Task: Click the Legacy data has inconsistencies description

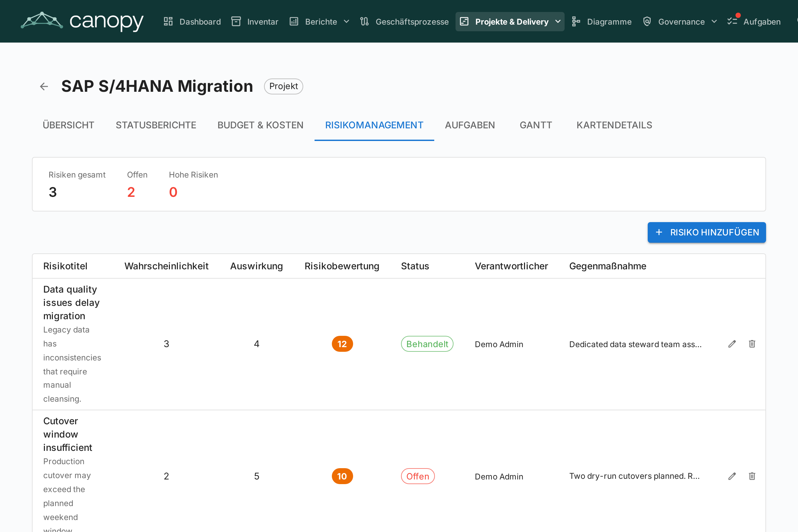Action: (x=72, y=364)
